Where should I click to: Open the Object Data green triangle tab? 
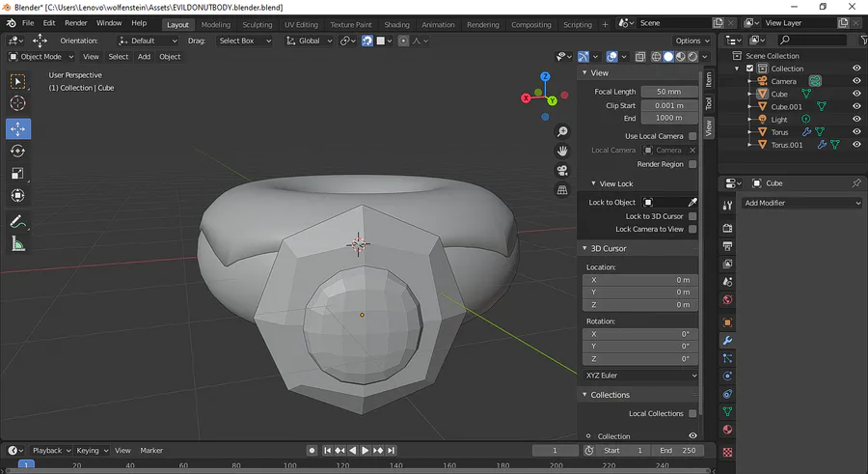727,411
